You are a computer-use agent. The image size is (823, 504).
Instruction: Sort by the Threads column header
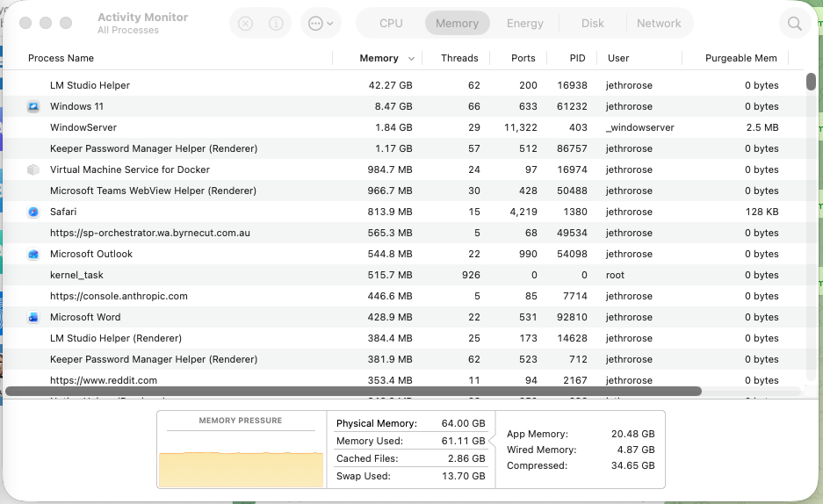point(459,58)
